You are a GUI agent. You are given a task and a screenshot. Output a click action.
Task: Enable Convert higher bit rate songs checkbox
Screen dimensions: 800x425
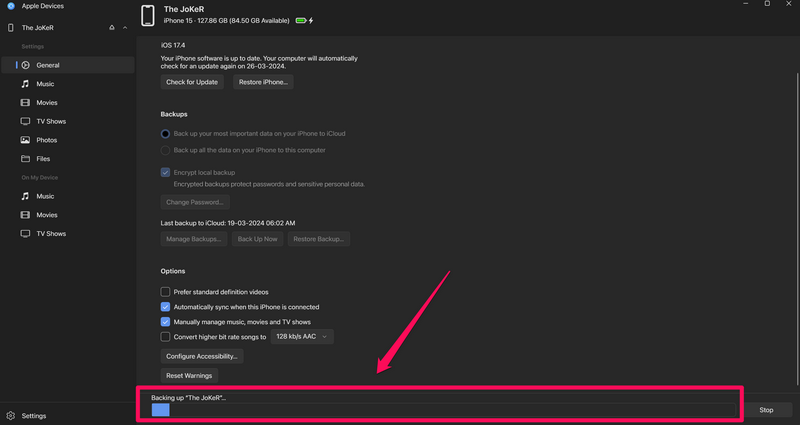[165, 337]
